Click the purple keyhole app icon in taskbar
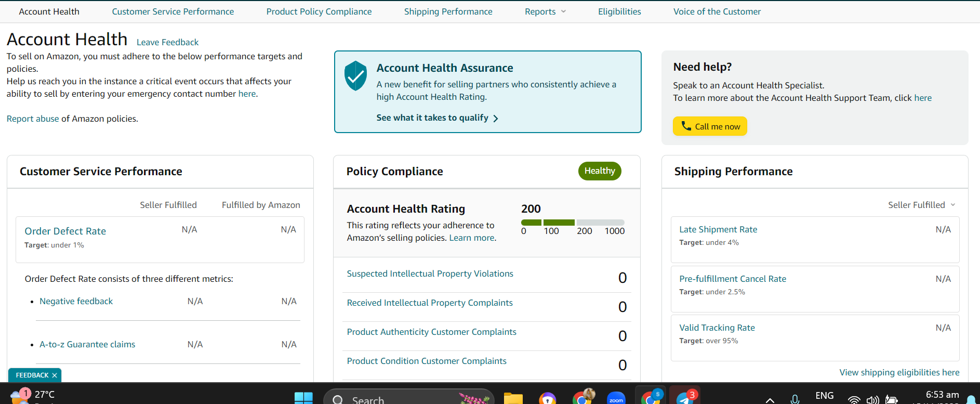This screenshot has width=980, height=404. pyautogui.click(x=547, y=398)
